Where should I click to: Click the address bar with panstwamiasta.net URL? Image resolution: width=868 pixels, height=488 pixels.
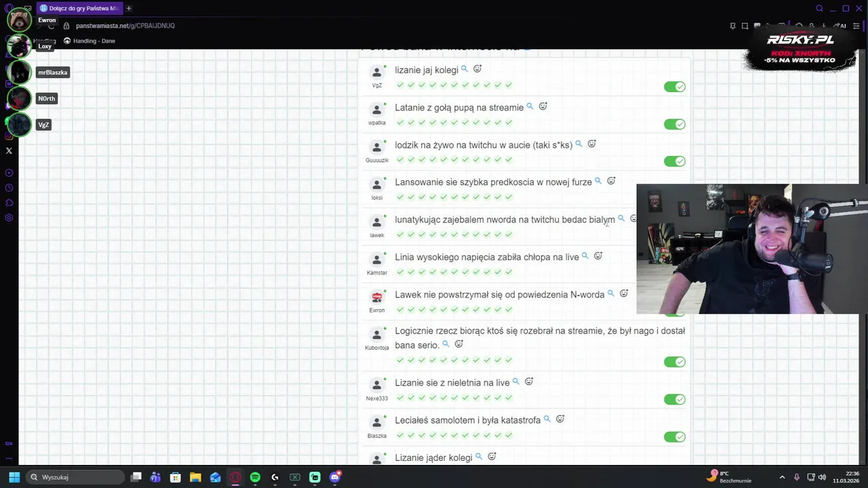[125, 26]
